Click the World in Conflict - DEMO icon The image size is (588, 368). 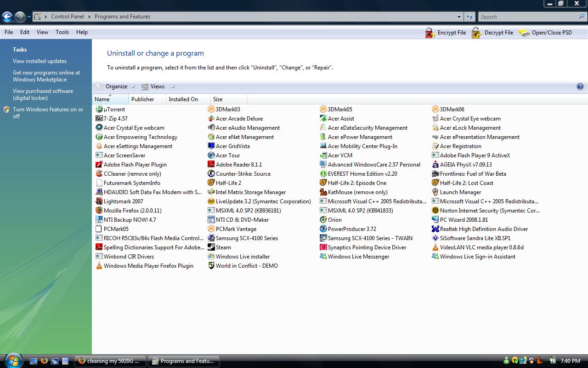[211, 266]
